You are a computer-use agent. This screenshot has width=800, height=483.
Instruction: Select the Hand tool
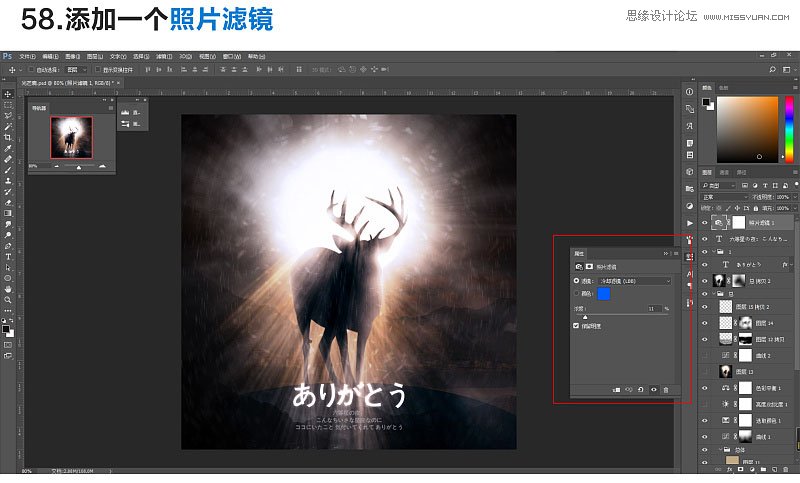click(8, 289)
